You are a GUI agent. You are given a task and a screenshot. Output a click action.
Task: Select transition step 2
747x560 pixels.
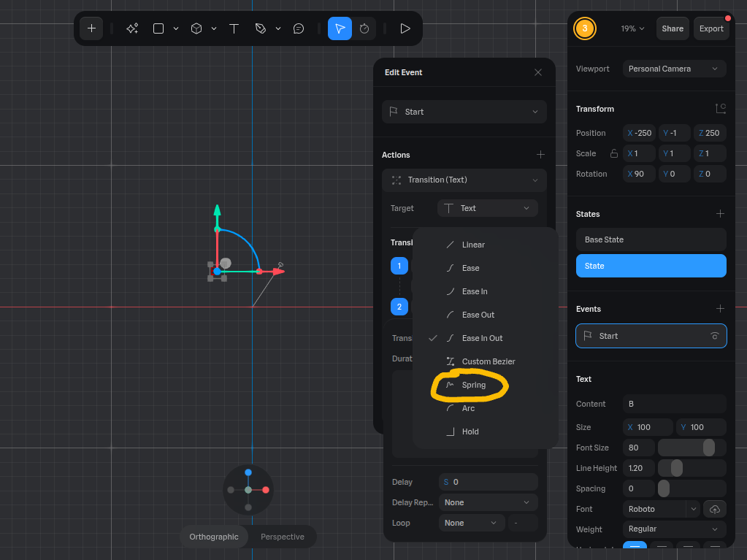click(399, 307)
